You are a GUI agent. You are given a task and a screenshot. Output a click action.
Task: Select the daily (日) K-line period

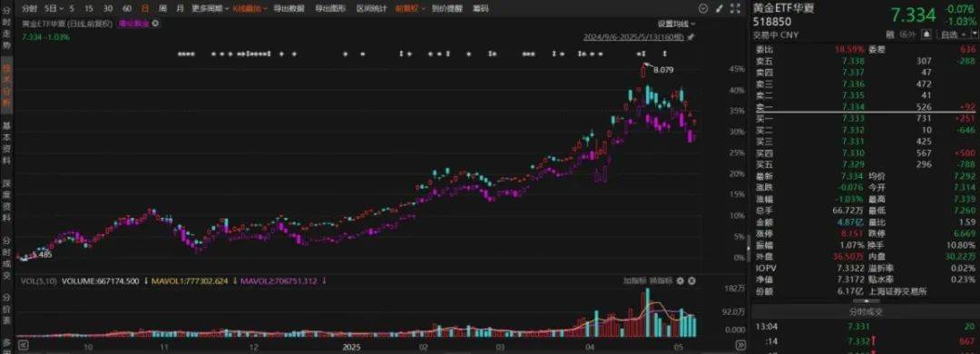click(x=145, y=9)
